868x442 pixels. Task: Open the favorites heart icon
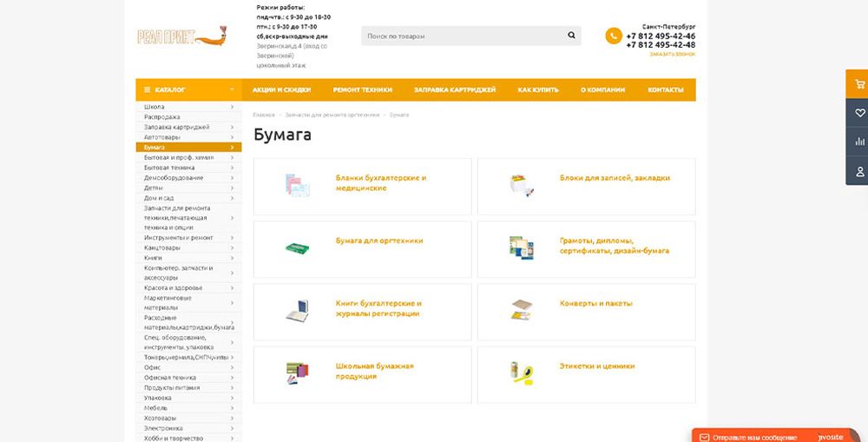click(x=859, y=113)
